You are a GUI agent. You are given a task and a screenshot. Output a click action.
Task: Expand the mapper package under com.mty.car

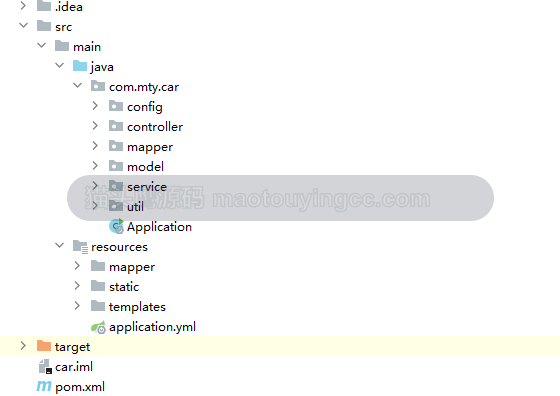tap(95, 146)
